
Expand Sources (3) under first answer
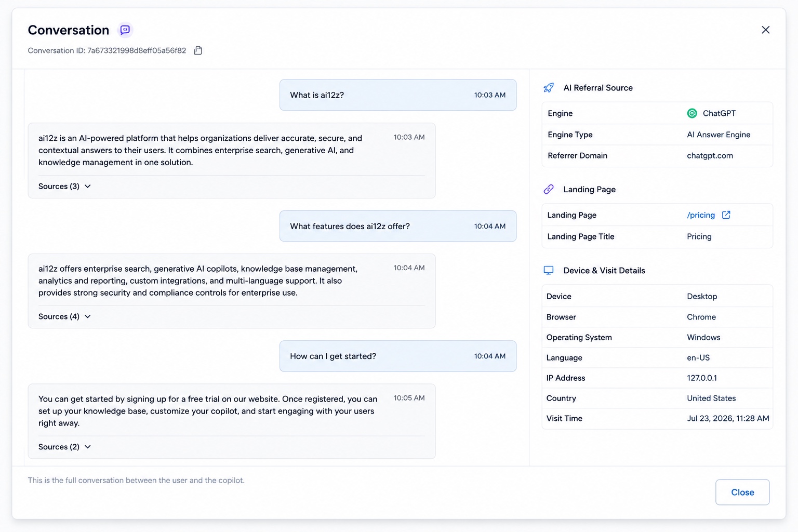pyautogui.click(x=65, y=187)
